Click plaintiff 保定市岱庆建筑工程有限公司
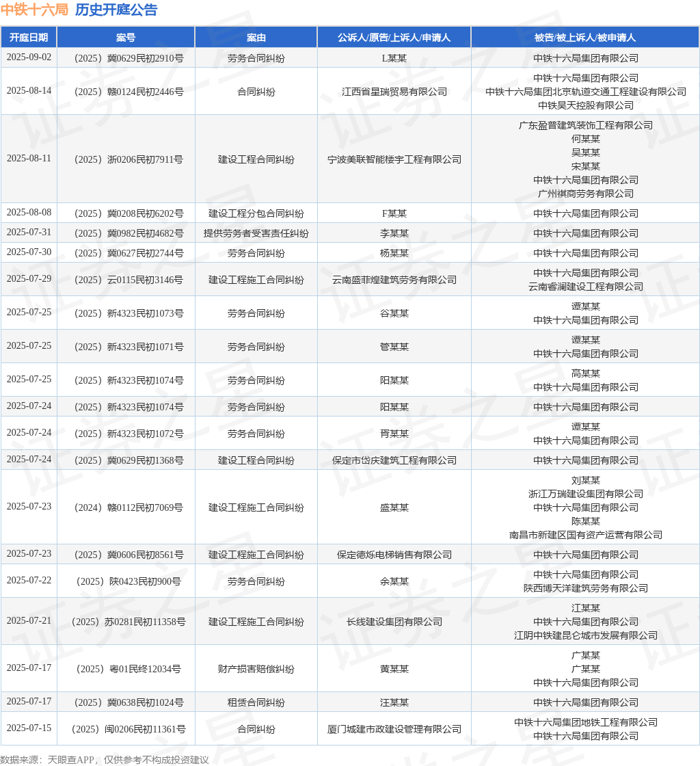The image size is (700, 766). tap(394, 460)
